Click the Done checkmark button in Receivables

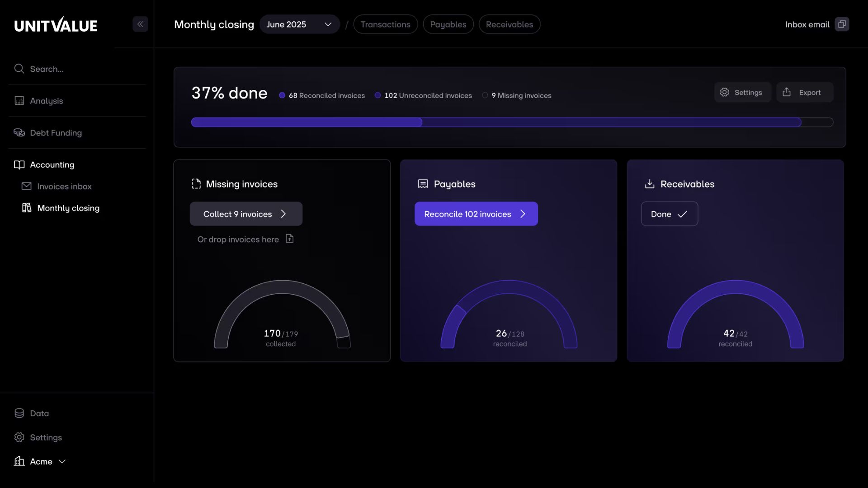click(669, 214)
